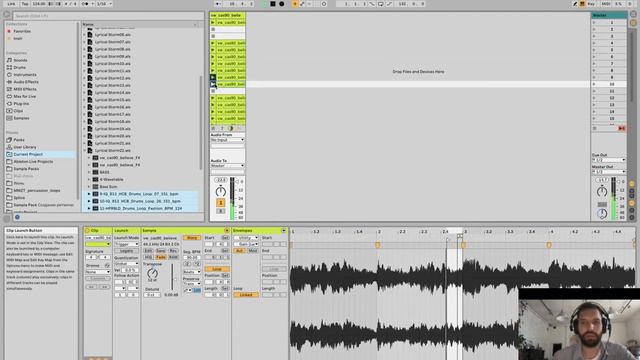Open the Audio To Master dropdown
This screenshot has height=360, width=640.
point(227,166)
